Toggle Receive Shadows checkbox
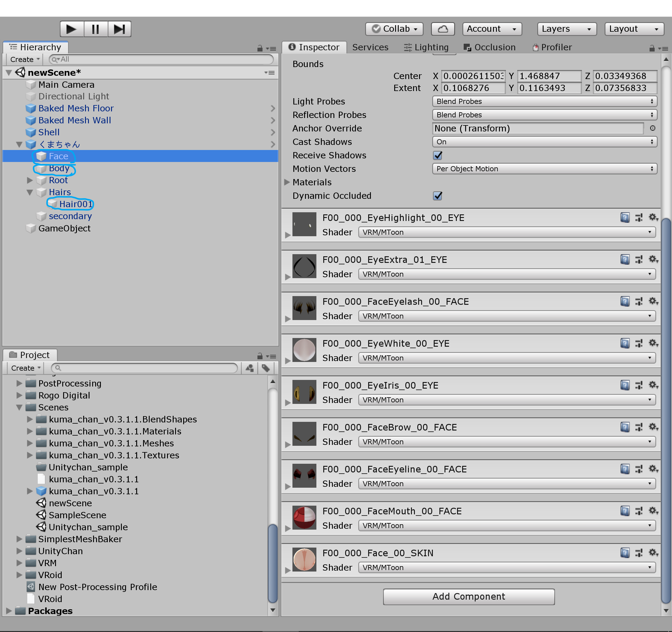672x632 pixels. coord(437,155)
